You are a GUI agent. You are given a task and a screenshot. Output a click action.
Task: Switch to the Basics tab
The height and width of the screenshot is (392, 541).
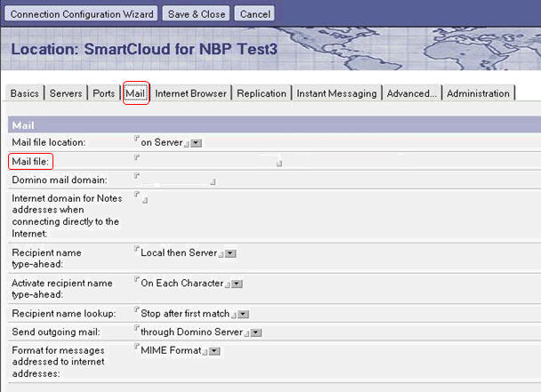pos(25,93)
